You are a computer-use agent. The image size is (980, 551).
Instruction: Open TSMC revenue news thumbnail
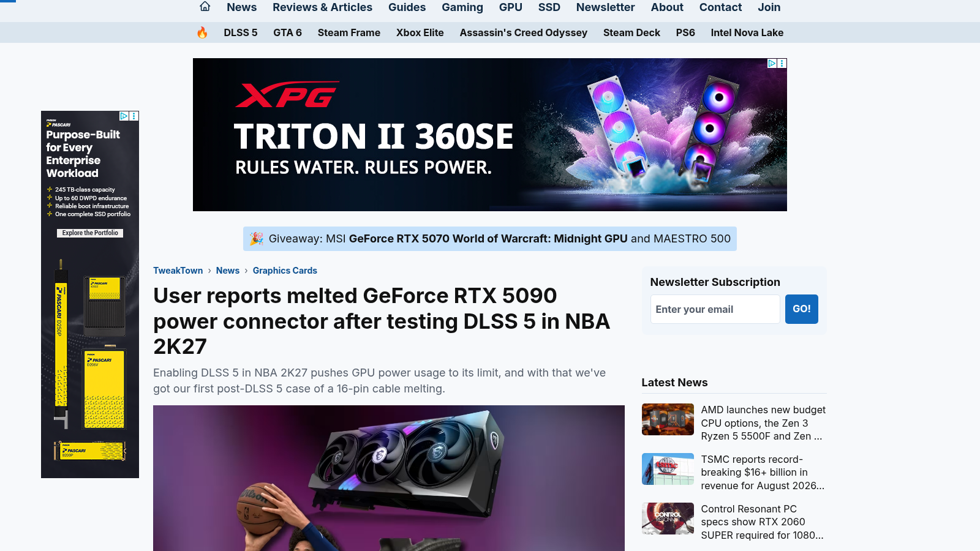(668, 469)
